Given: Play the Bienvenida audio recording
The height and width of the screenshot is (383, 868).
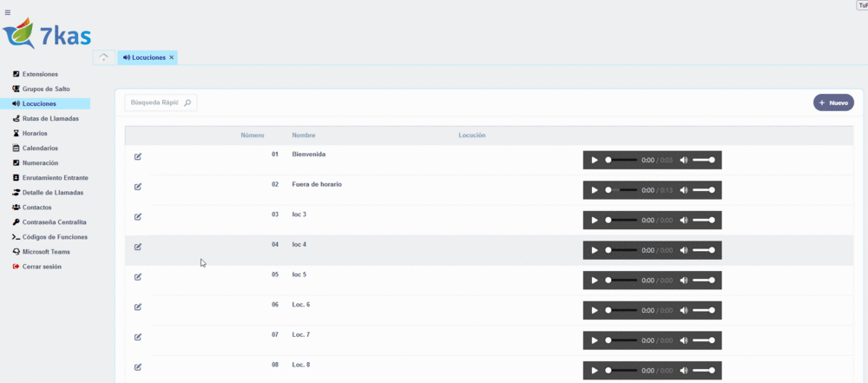Looking at the screenshot, I should 595,160.
